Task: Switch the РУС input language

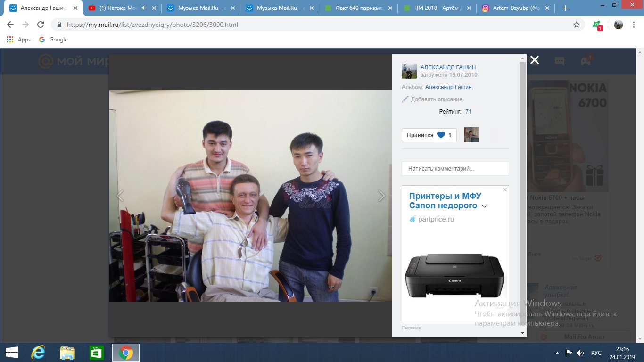Action: click(x=596, y=353)
